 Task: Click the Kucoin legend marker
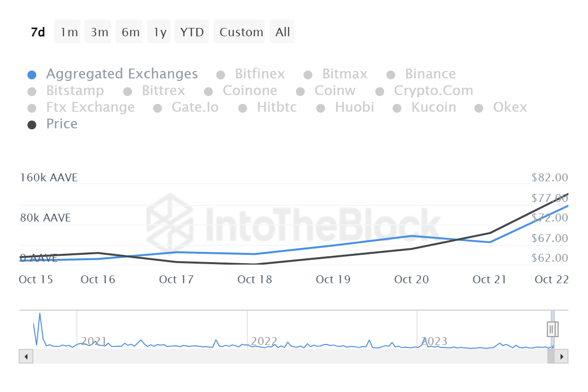[397, 107]
